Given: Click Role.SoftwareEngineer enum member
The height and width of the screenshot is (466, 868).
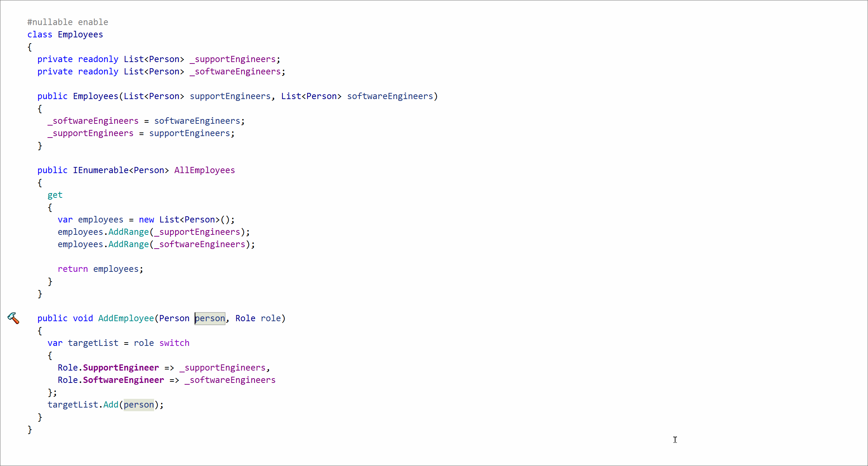Looking at the screenshot, I should click(x=123, y=380).
